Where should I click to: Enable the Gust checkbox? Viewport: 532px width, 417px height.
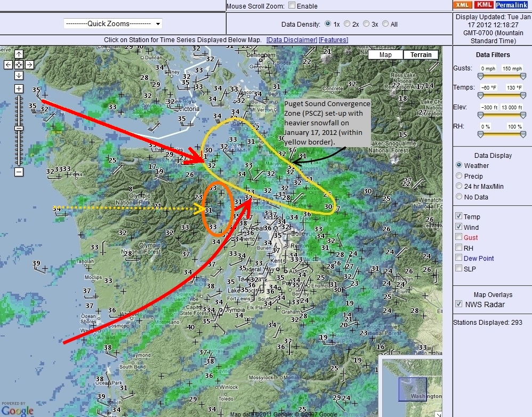pos(459,236)
